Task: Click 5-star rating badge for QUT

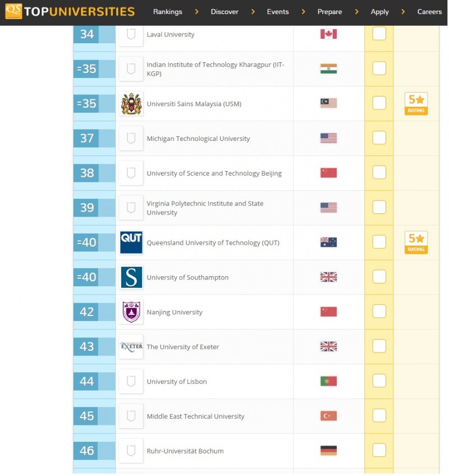Action: (416, 242)
